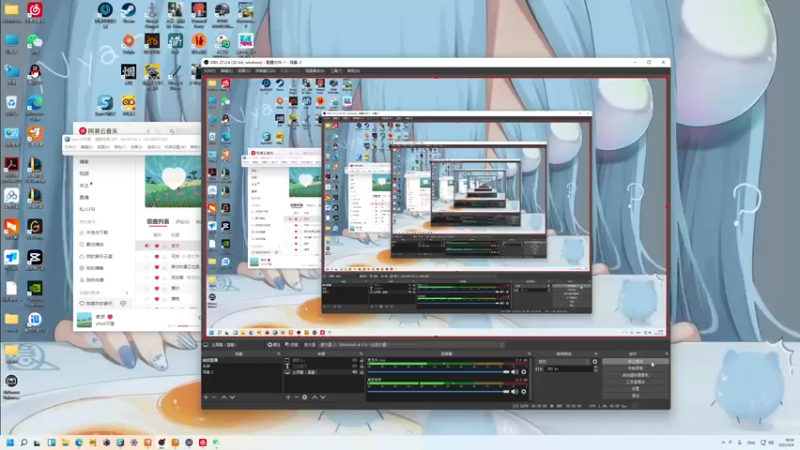800x450 pixels.
Task: Switch to 歌曲列表 tab in NetEase
Action: 158,221
